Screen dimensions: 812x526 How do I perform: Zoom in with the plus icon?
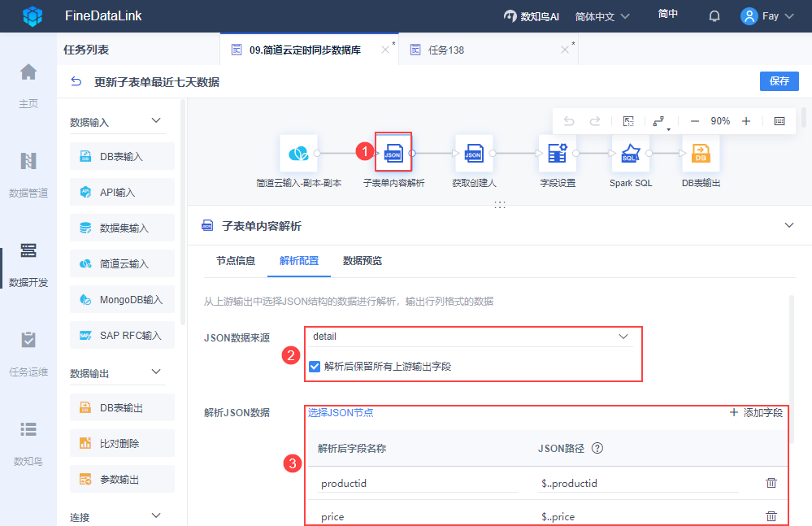[745, 121]
